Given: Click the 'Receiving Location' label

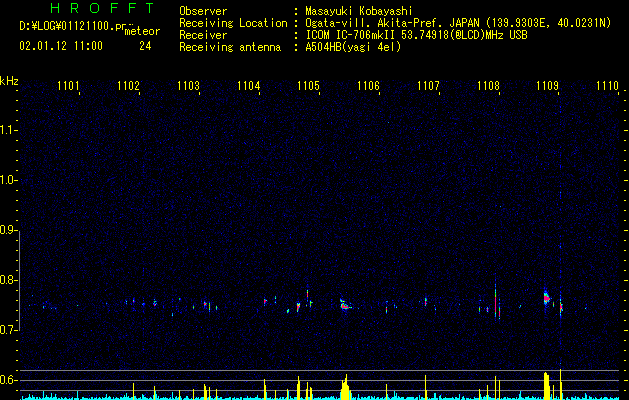Looking at the screenshot, I should click(x=233, y=23).
